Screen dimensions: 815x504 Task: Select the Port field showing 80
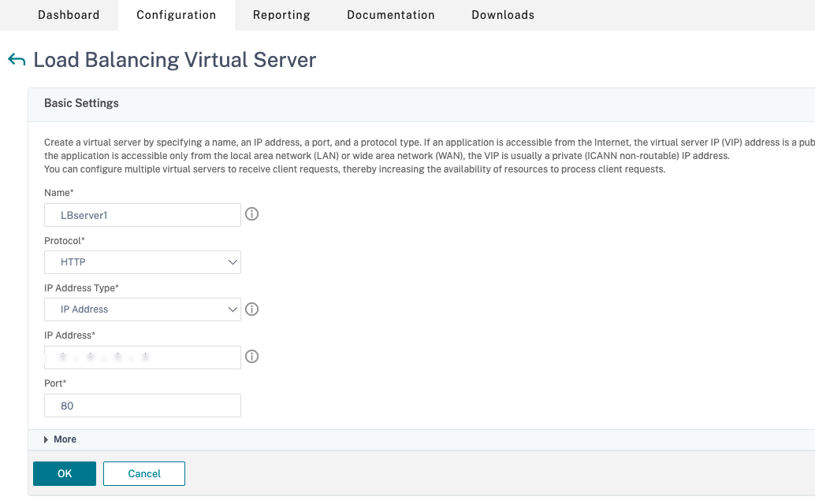[142, 405]
